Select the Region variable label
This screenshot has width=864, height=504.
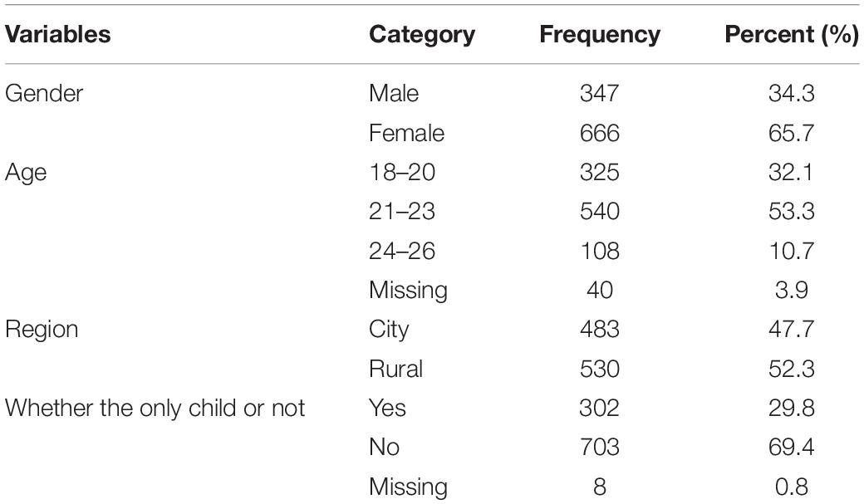(x=42, y=330)
